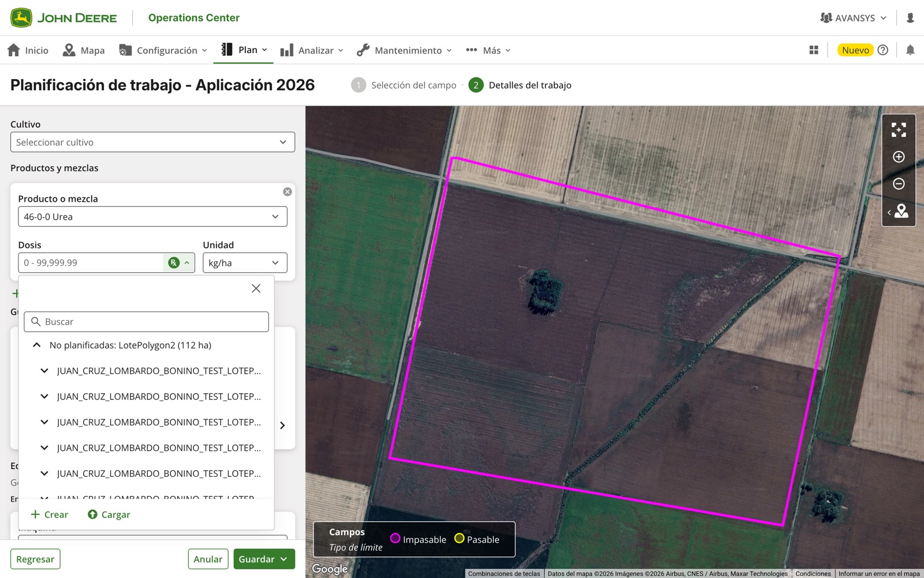Click the right chevron arrow beside list

pyautogui.click(x=282, y=425)
